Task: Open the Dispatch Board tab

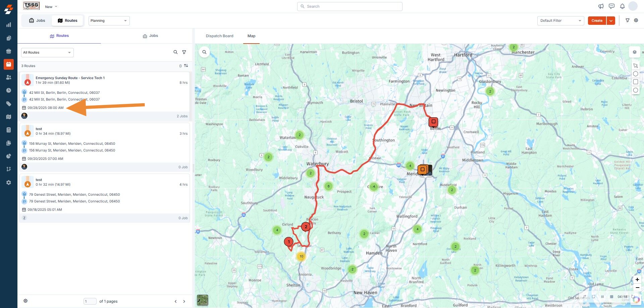Action: coord(219,36)
